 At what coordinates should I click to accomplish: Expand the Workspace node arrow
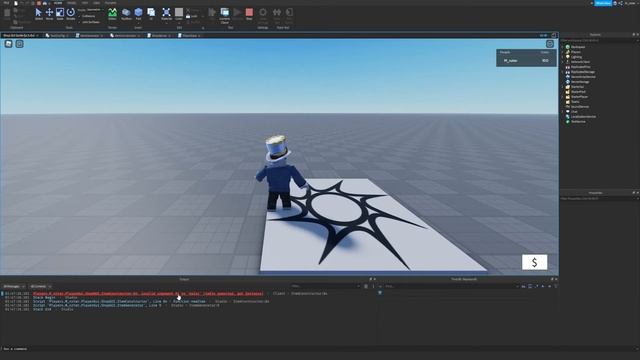pyautogui.click(x=562, y=47)
